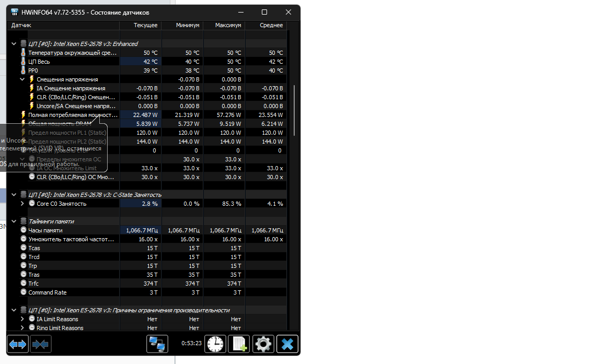Click the vertical scrollbar thumb
602x364 pixels.
294,111
